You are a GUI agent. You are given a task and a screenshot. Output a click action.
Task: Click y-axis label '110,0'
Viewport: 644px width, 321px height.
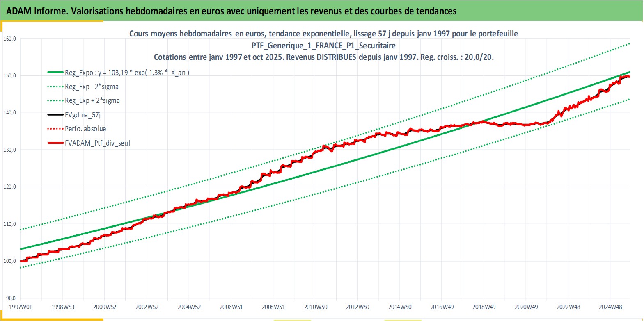9,224
